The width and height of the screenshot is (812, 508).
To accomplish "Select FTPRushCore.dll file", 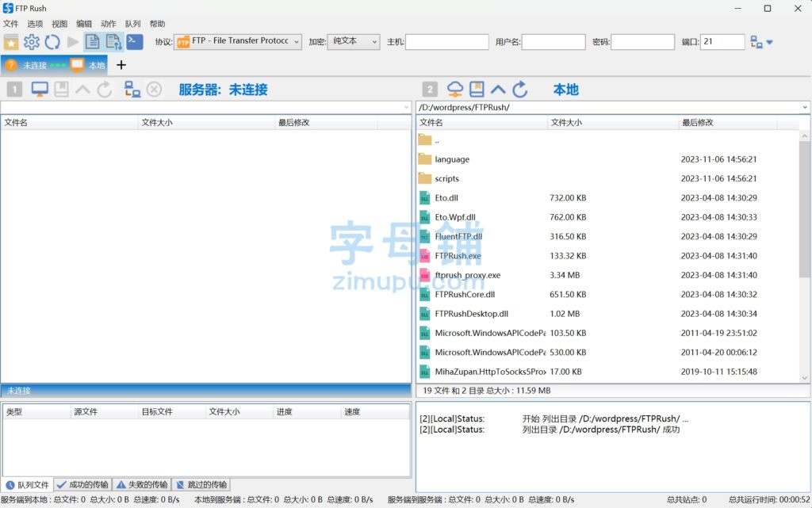I will (x=608, y=294).
